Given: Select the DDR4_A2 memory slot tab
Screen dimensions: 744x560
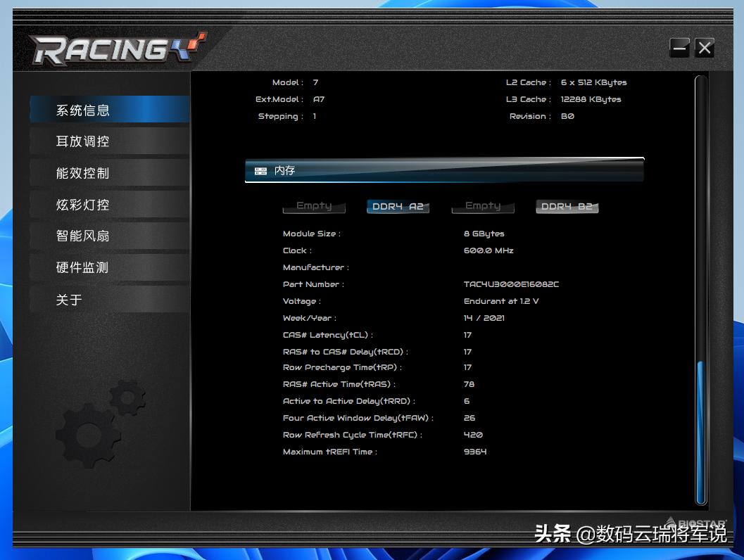Looking at the screenshot, I should [x=398, y=206].
